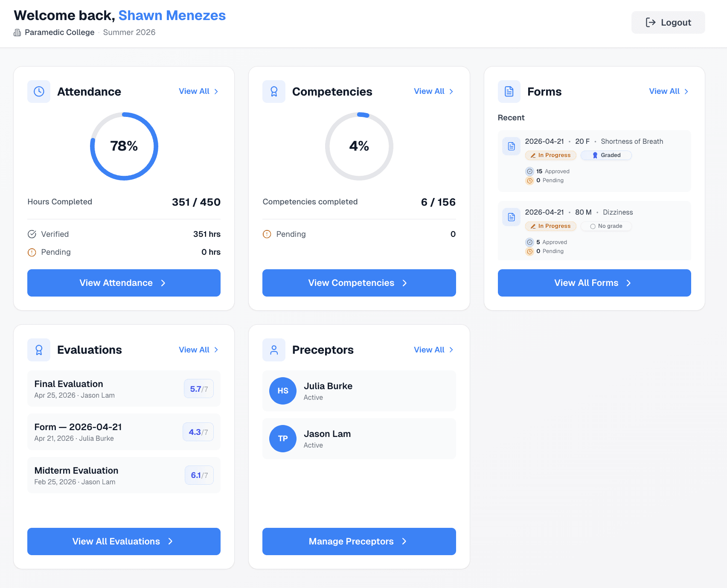Click the Manage Preceptors button
The image size is (727, 588).
[x=359, y=541]
